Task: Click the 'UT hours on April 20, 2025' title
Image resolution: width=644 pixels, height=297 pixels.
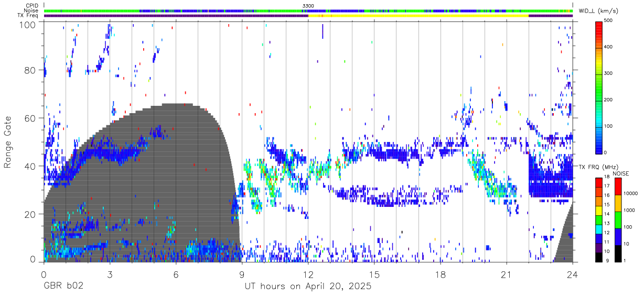Action: pos(308,287)
